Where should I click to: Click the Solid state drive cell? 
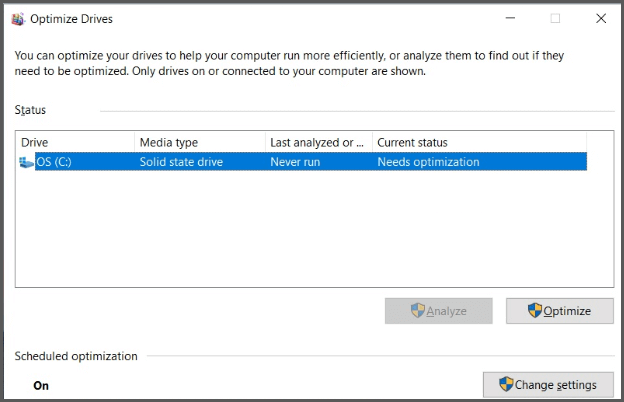click(x=181, y=162)
